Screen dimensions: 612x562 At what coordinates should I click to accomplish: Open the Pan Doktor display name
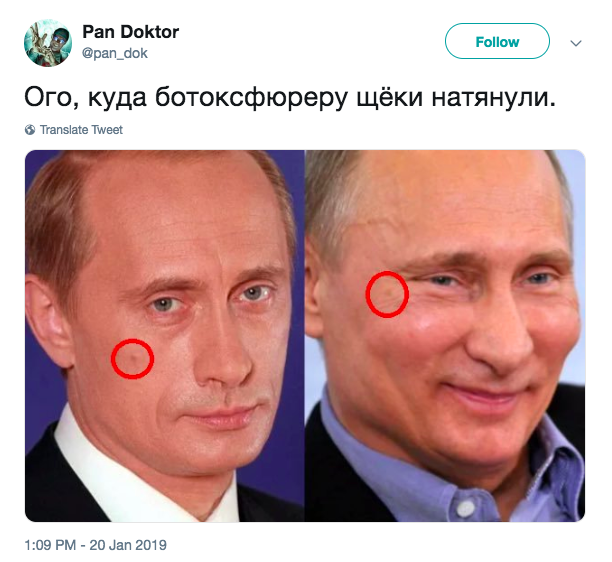[x=130, y=32]
